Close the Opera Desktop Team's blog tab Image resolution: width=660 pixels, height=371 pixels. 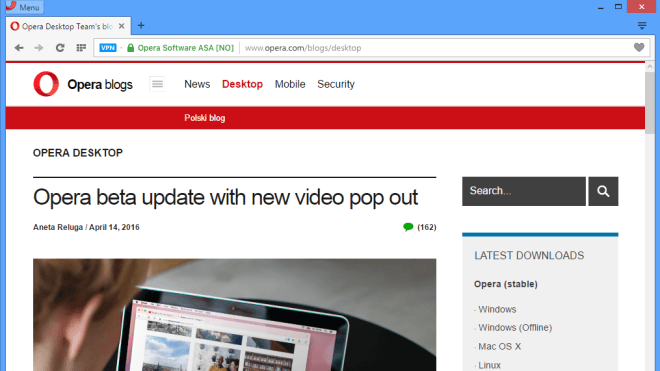(122, 26)
